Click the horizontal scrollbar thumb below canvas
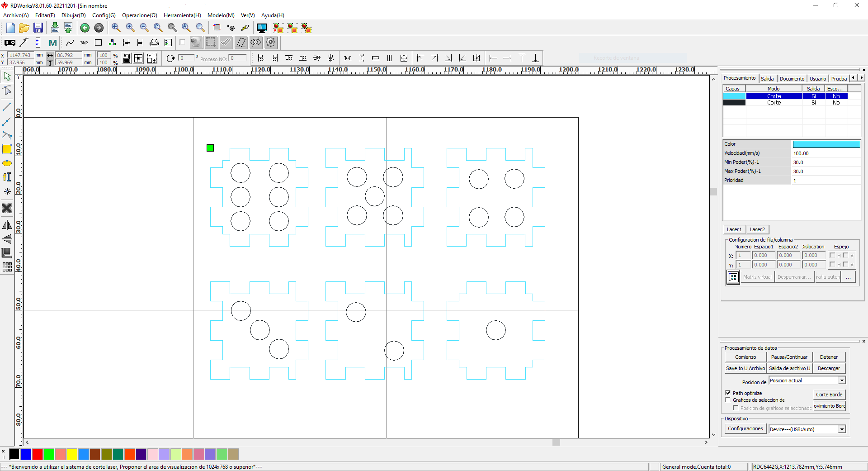Viewport: 868px width, 471px height. 556,442
